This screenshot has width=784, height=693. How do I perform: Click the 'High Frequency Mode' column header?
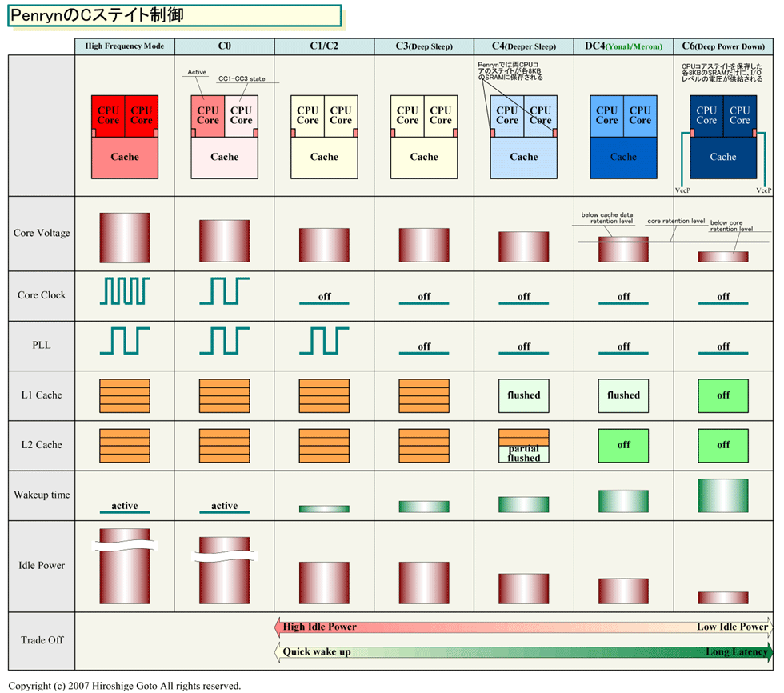pos(125,46)
